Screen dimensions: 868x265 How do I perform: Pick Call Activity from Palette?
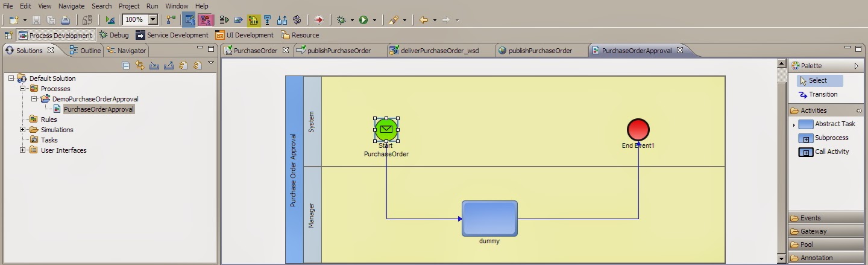pos(823,152)
